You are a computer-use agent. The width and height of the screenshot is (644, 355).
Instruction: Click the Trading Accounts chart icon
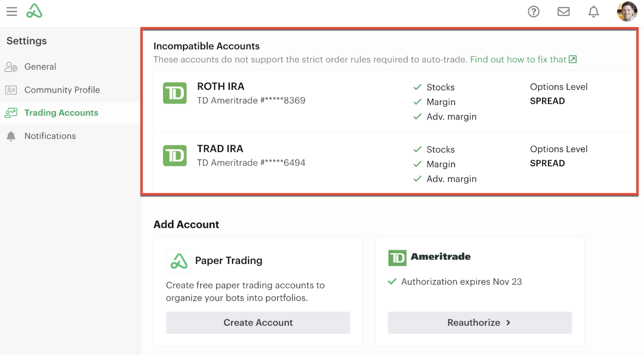11,113
